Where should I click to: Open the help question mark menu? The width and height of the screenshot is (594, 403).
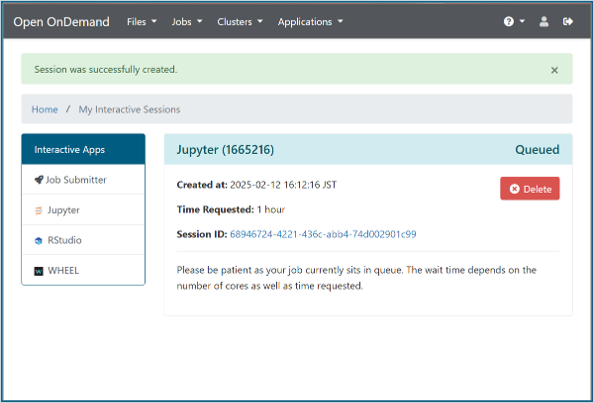(514, 22)
